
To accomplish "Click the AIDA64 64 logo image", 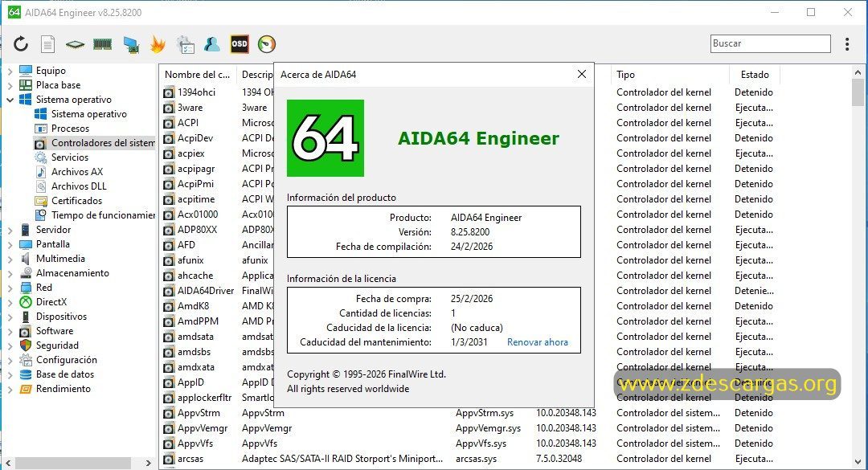I will 325,138.
